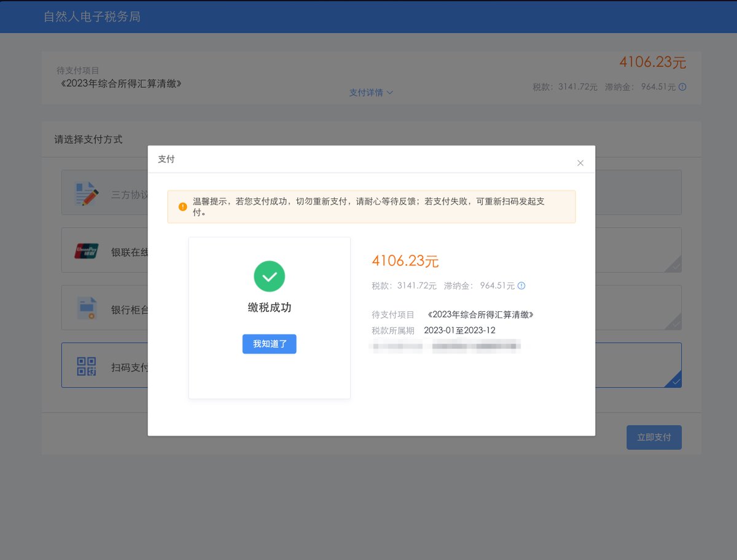Click the green 缴税成功 checkmark icon

[269, 276]
